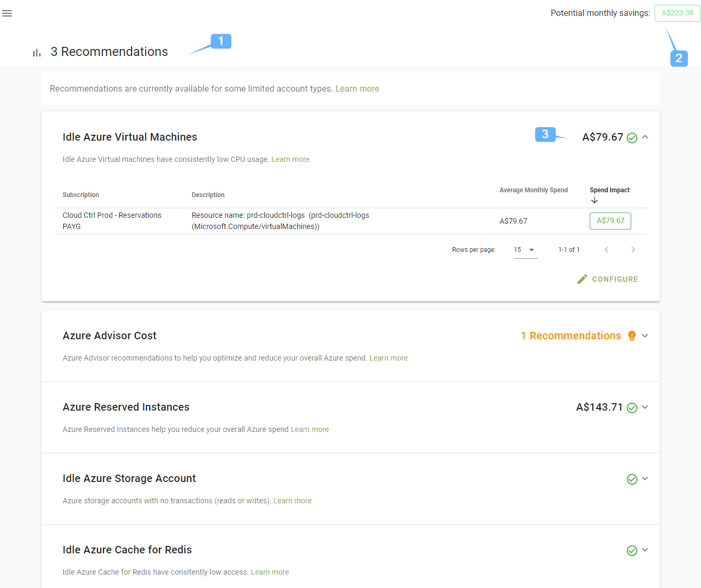Click the green checkmark on Idle Azure Storage Account

[632, 479]
